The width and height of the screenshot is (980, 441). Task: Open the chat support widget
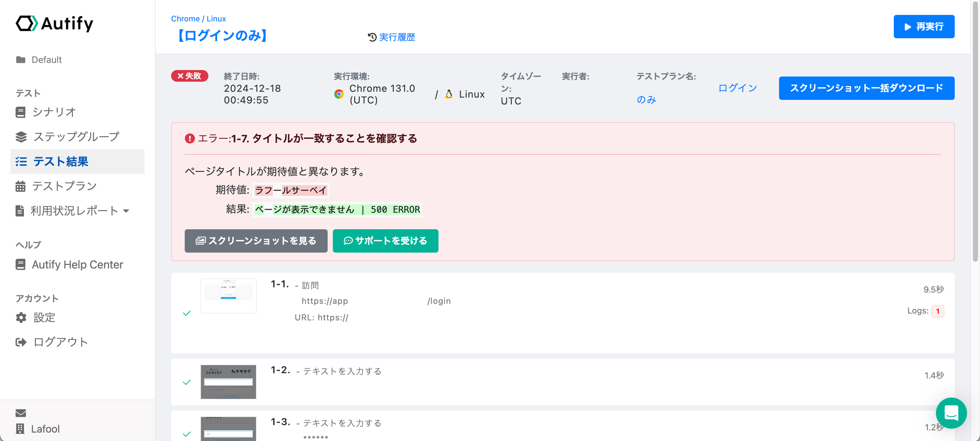click(x=951, y=413)
